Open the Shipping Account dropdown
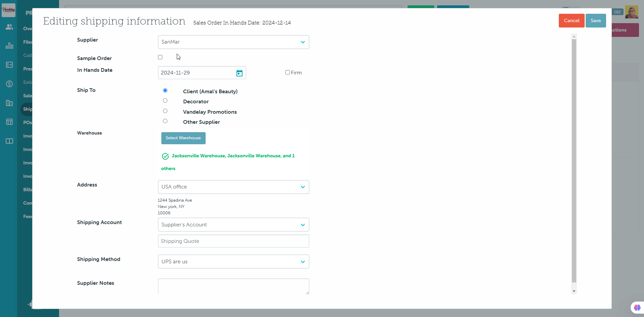The image size is (644, 317). [x=233, y=225]
